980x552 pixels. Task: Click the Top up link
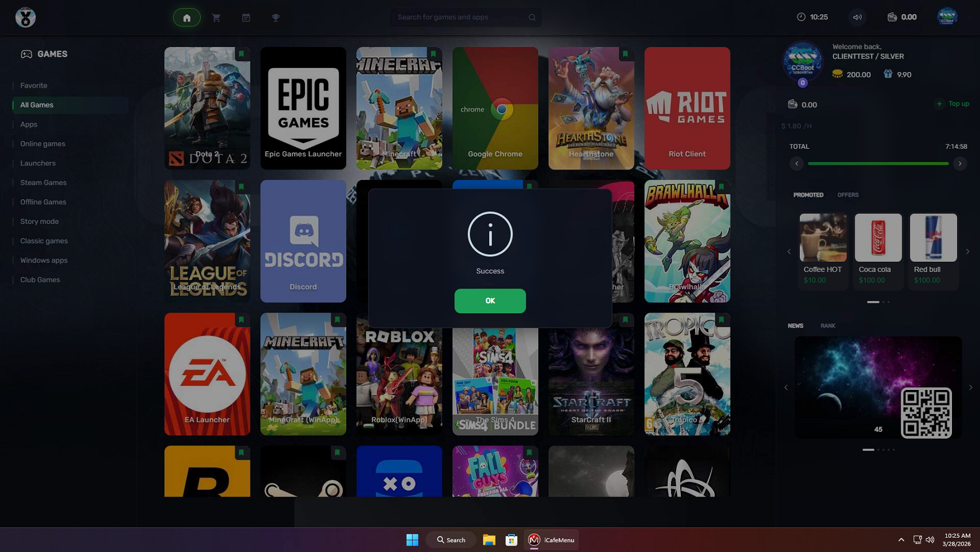pyautogui.click(x=953, y=104)
